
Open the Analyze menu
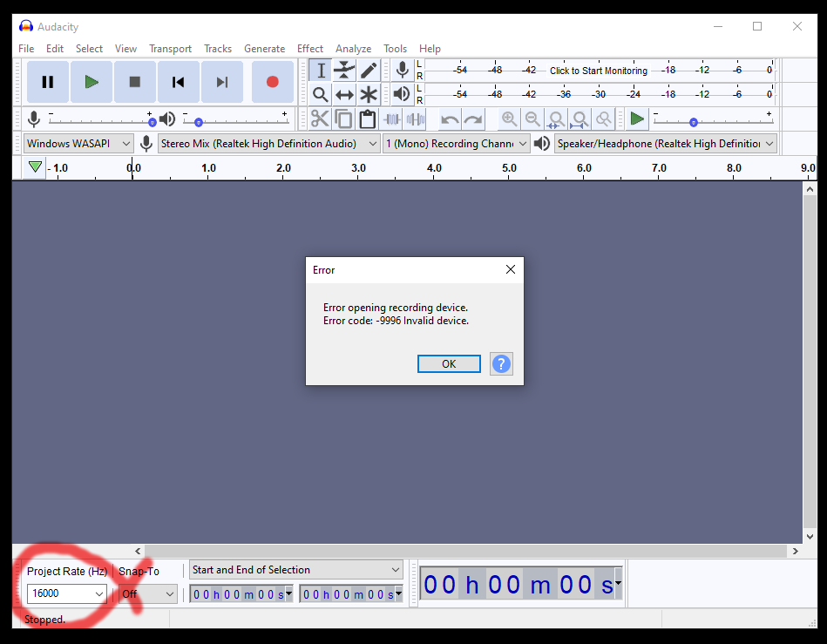pos(354,49)
